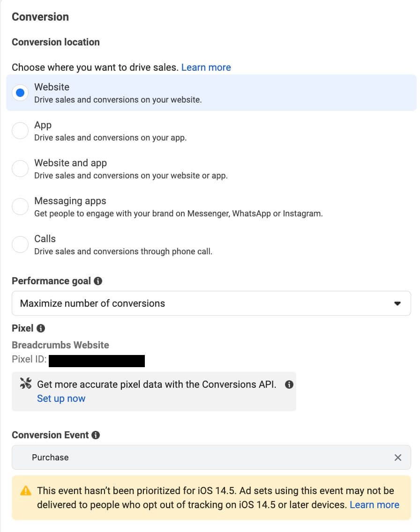Click the Breadcrumbs Website pixel name
420x532 pixels.
[x=60, y=345]
